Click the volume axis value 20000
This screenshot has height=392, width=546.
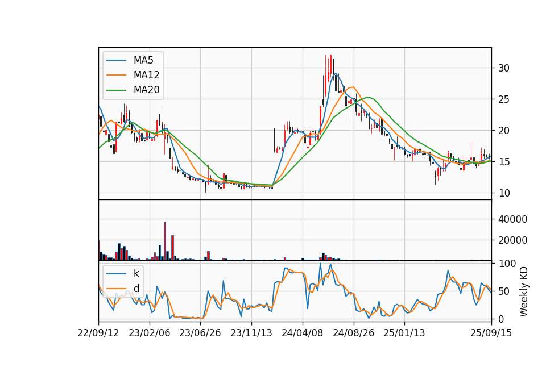click(x=512, y=240)
